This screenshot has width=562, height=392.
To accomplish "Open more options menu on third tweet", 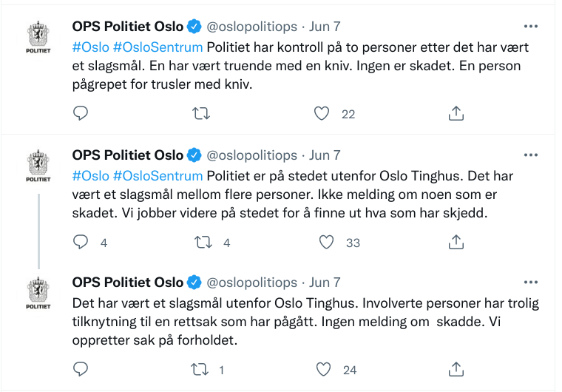I will point(531,283).
